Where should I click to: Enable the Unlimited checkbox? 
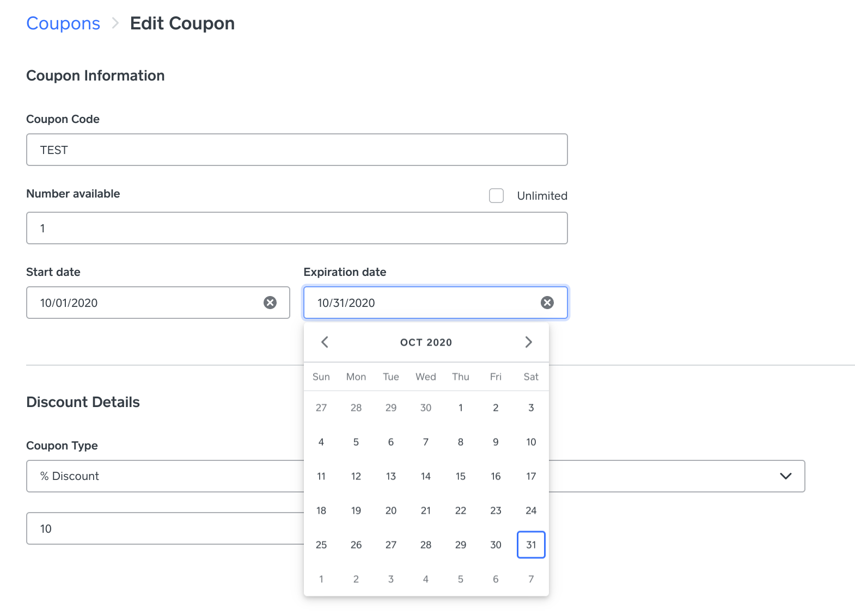tap(496, 196)
